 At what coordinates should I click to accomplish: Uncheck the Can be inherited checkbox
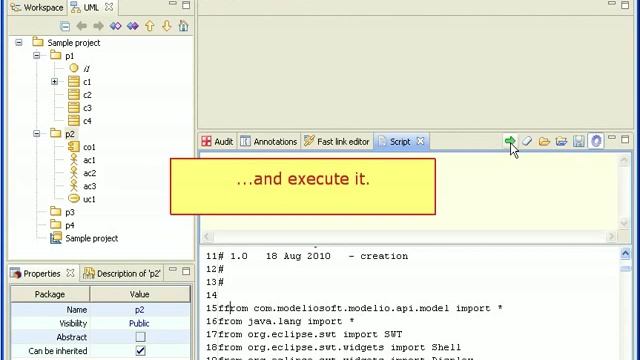coord(140,351)
